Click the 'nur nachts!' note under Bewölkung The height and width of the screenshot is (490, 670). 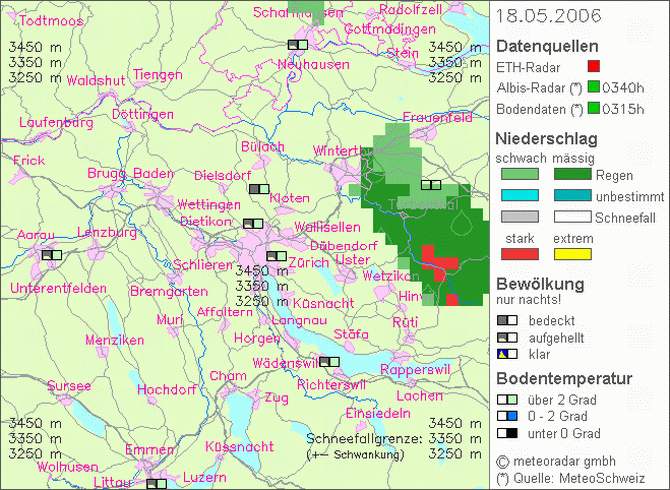528,299
